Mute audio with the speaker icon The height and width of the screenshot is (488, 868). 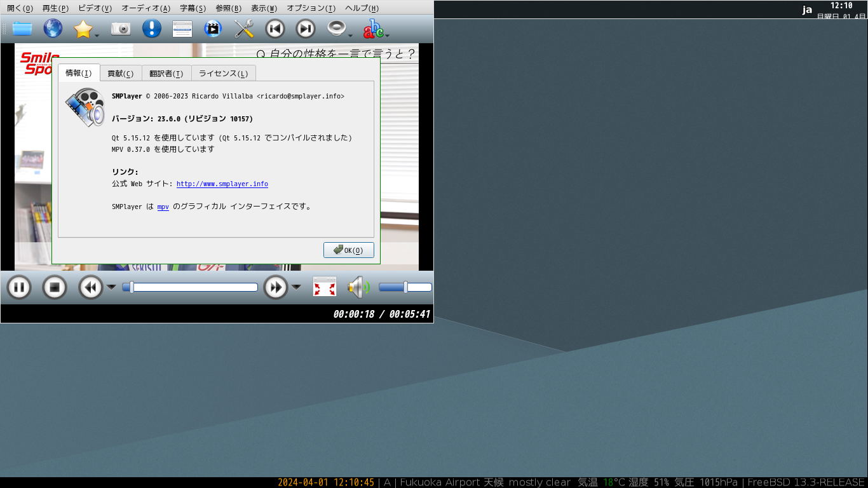click(x=359, y=287)
